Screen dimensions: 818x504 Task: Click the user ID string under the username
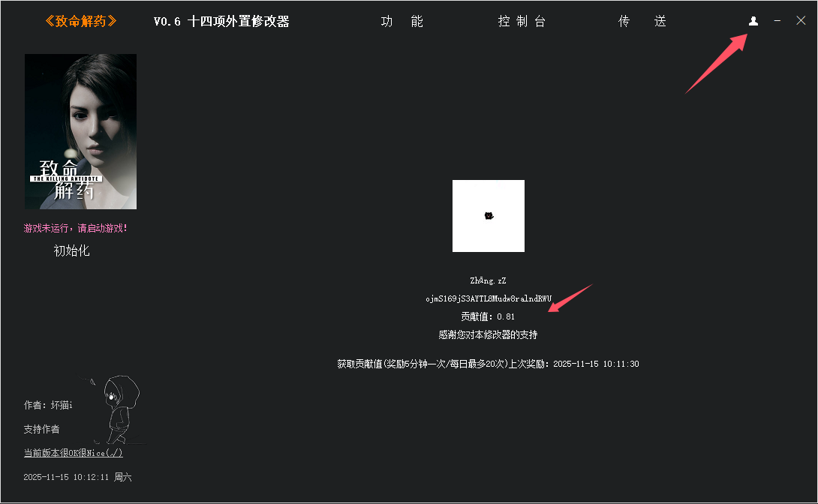coord(488,298)
